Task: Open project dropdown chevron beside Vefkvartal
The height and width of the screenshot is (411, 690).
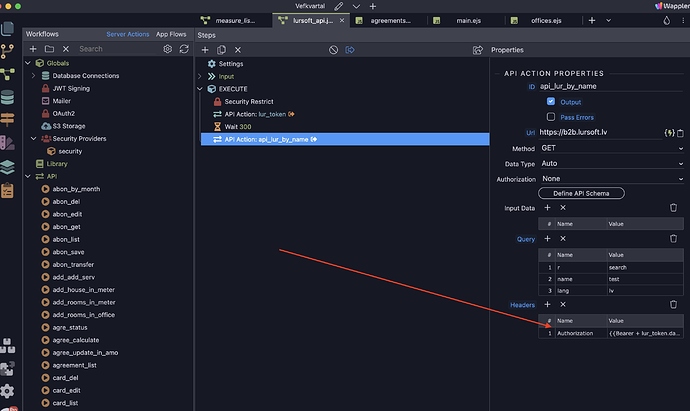Action: (356, 6)
